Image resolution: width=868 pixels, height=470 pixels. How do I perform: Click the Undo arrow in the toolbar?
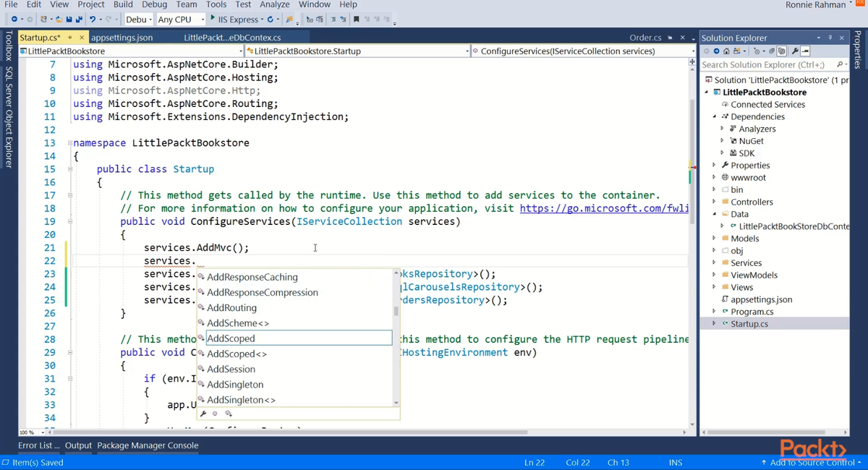93,19
